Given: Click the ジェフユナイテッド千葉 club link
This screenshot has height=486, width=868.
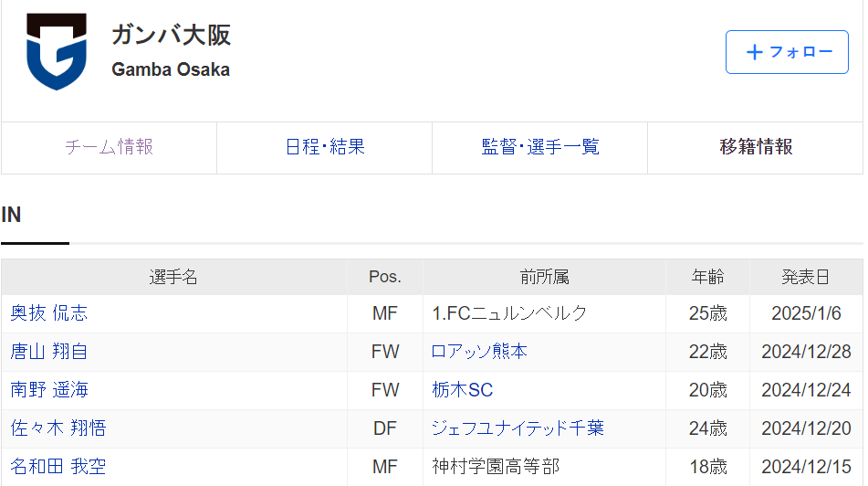Looking at the screenshot, I should click(x=518, y=428).
